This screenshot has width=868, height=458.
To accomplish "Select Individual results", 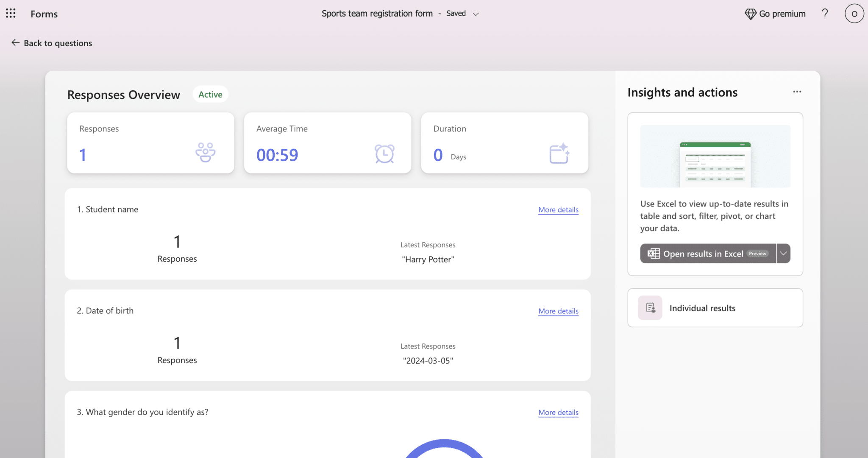I will [702, 307].
